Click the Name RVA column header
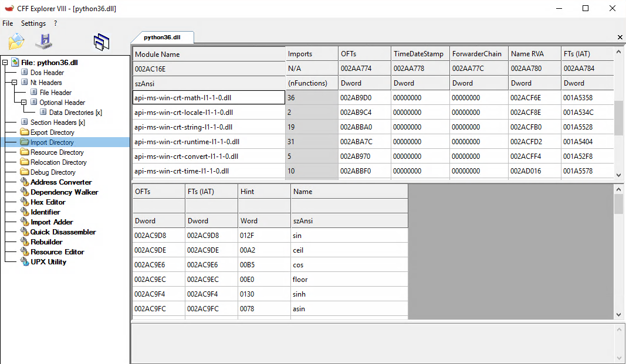Image resolution: width=626 pixels, height=364 pixels. coord(527,54)
